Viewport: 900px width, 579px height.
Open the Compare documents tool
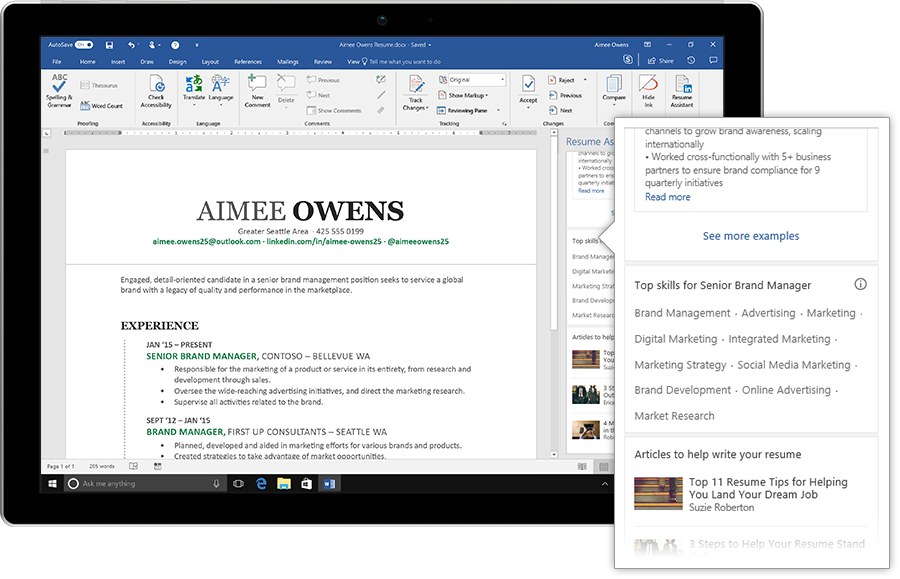[614, 93]
